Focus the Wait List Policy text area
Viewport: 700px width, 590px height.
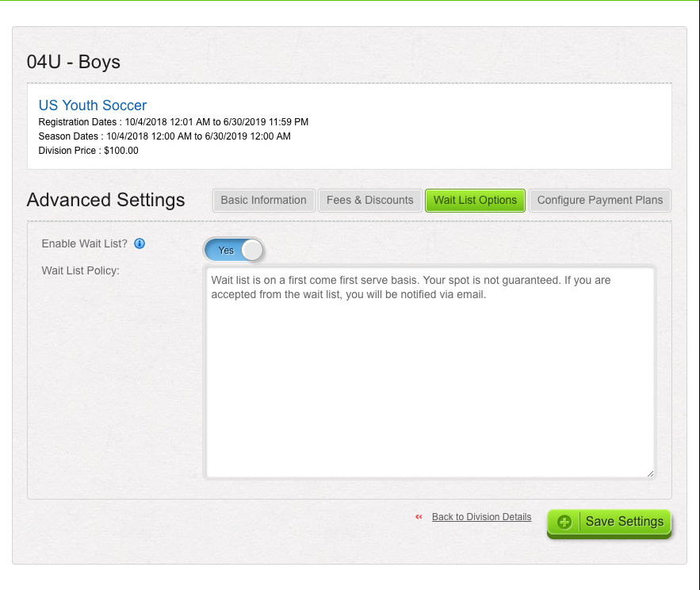click(430, 372)
